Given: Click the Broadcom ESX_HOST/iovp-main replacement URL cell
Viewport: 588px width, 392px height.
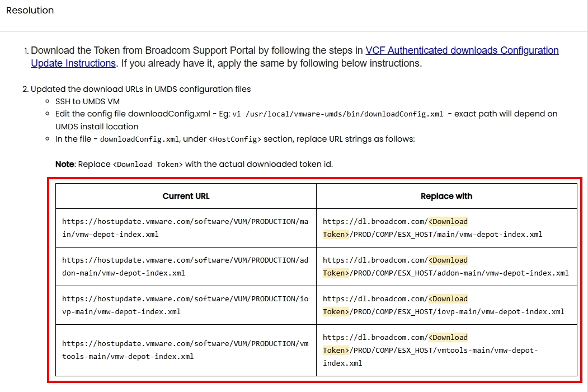Looking at the screenshot, I should point(446,305).
